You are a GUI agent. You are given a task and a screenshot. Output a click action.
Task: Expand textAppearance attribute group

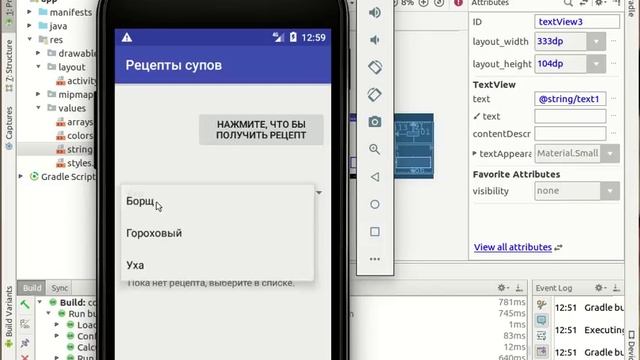point(475,153)
